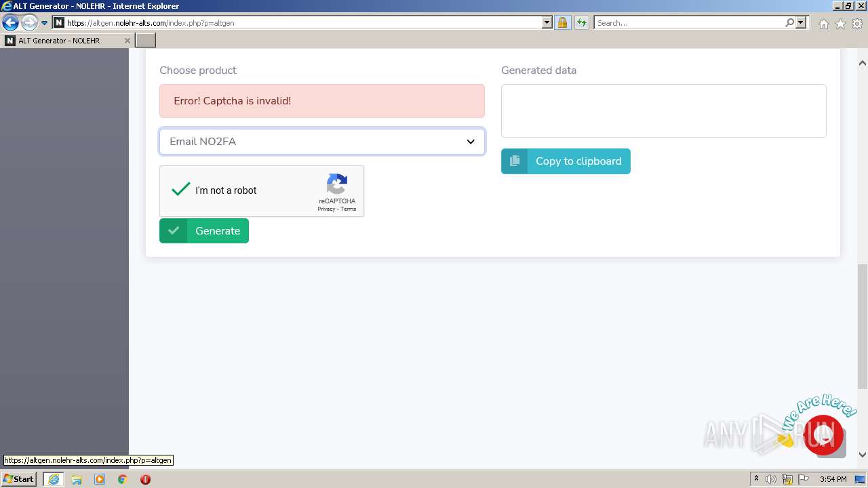Click the network tray icon
The image size is (868, 488).
[x=787, y=479]
